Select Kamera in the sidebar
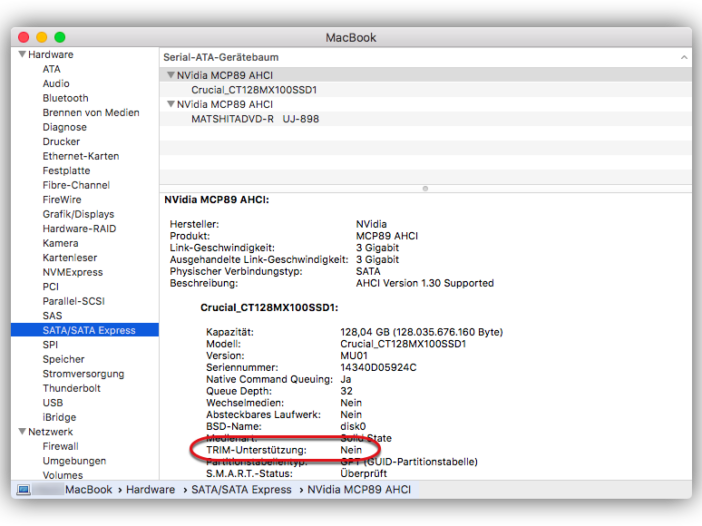Image resolution: width=702 pixels, height=526 pixels. coord(60,243)
